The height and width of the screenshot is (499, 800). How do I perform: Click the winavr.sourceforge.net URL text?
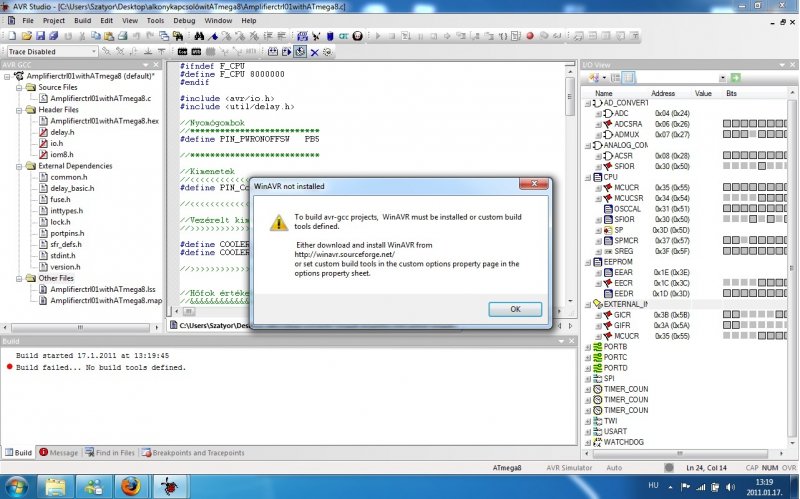(344, 254)
